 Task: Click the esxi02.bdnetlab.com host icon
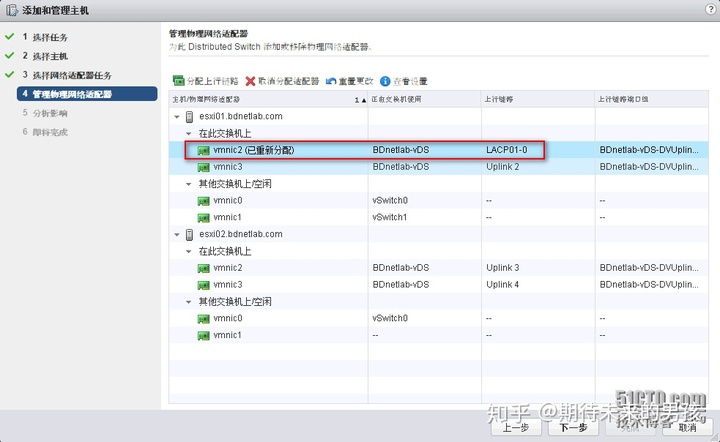point(189,235)
